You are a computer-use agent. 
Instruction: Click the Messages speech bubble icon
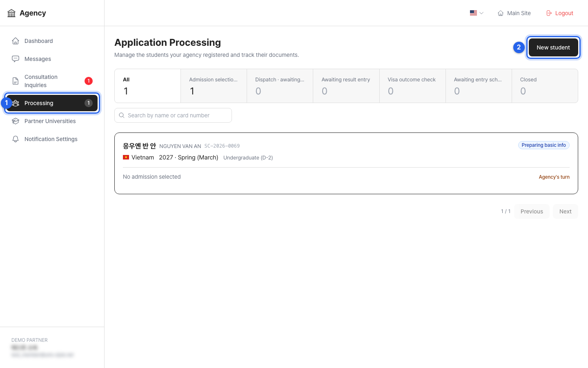click(16, 59)
